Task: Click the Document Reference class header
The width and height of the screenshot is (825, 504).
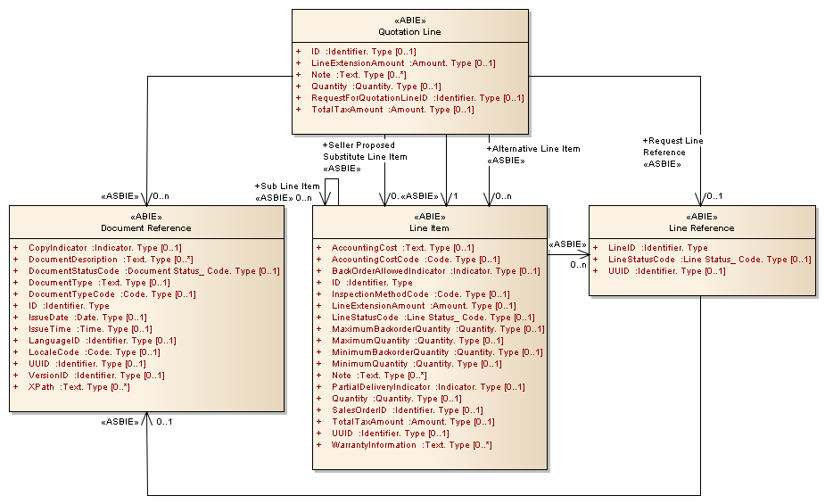Action: [x=146, y=227]
